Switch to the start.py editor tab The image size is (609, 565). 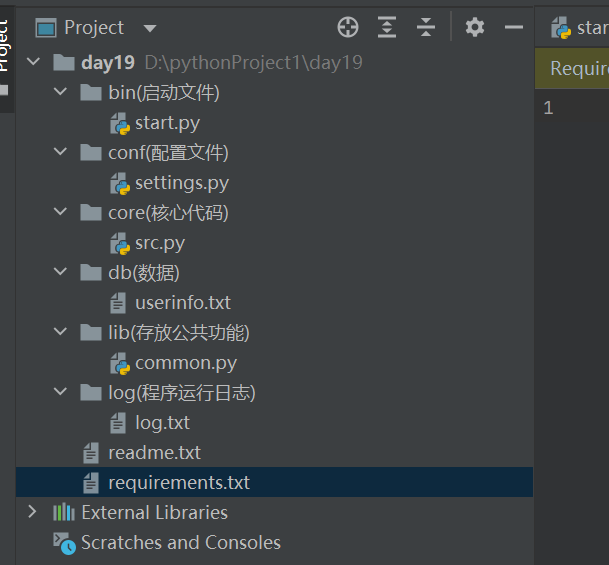click(x=580, y=28)
